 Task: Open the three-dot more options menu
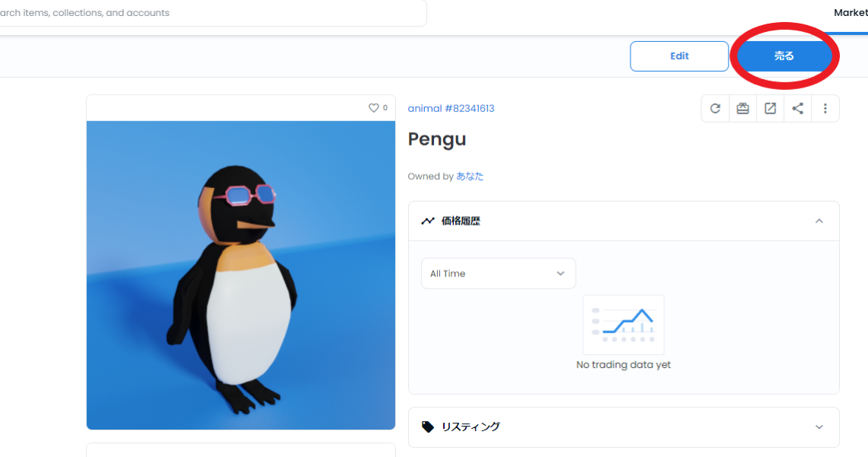click(825, 109)
